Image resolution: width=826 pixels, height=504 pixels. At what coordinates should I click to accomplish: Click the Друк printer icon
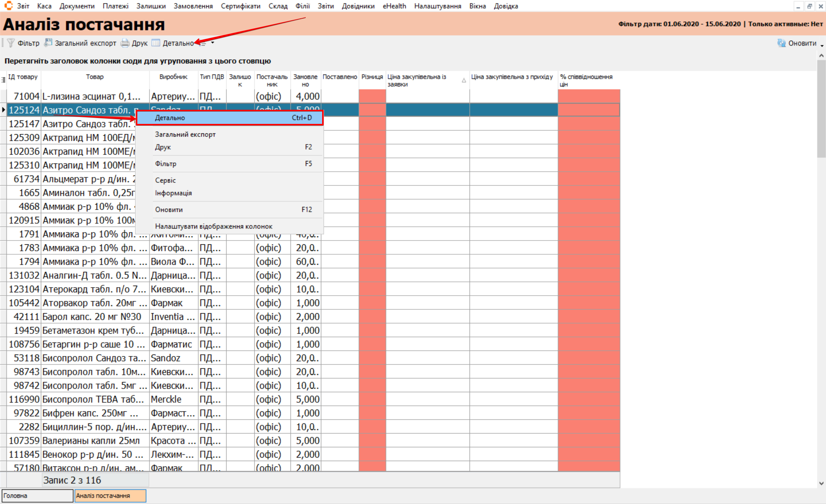click(x=125, y=43)
